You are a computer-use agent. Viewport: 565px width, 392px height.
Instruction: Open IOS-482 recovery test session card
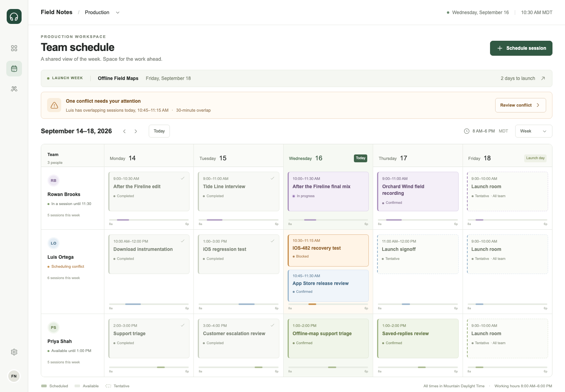point(328,250)
